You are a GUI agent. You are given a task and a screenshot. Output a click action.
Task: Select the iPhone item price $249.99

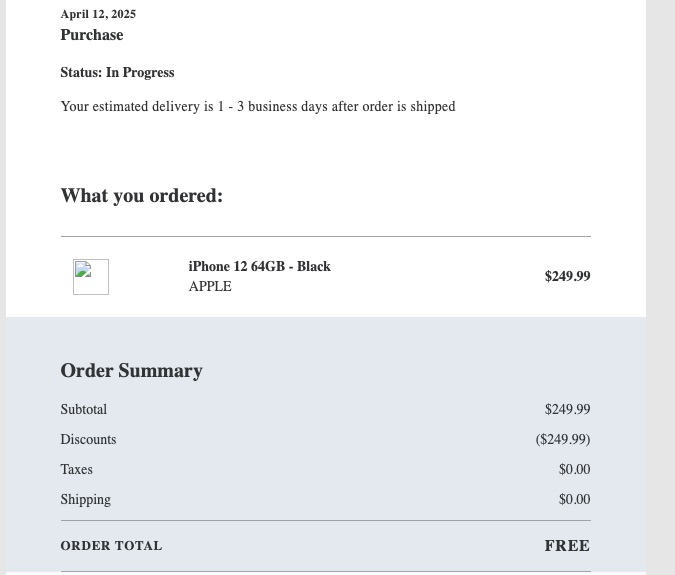(567, 277)
